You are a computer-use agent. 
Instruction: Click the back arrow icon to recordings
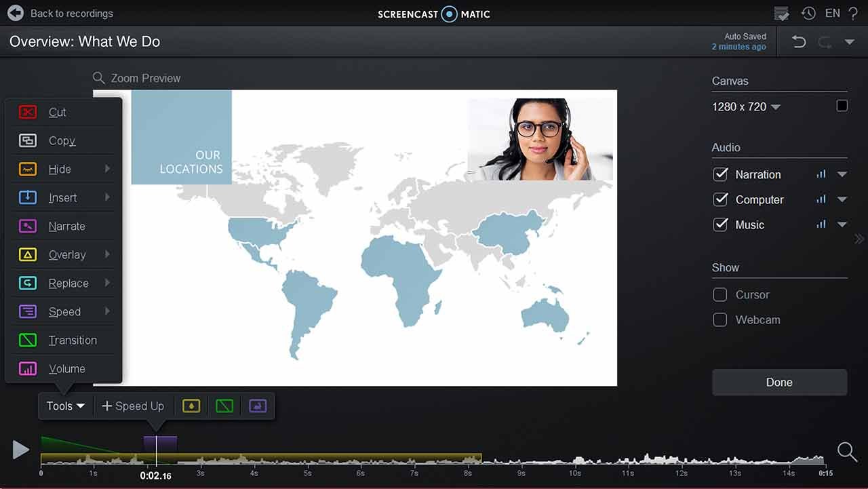tap(15, 13)
